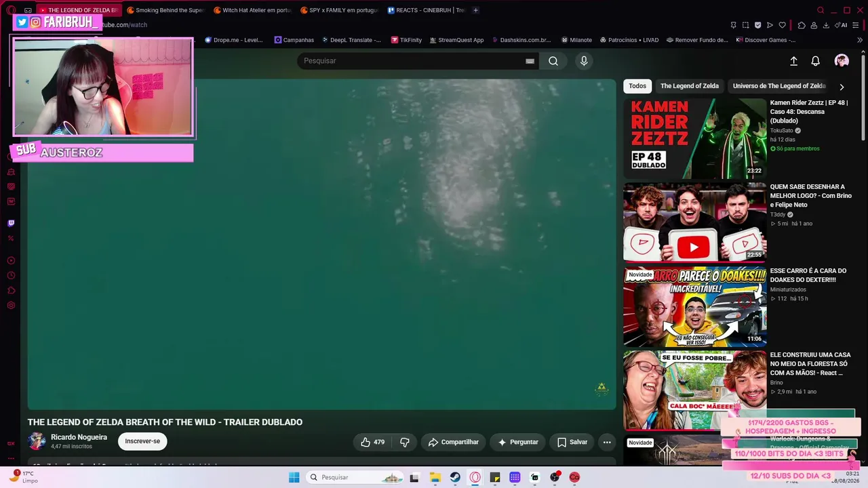Open search tabs magnifier in title bar
The width and height of the screenshot is (868, 488).
point(821,10)
